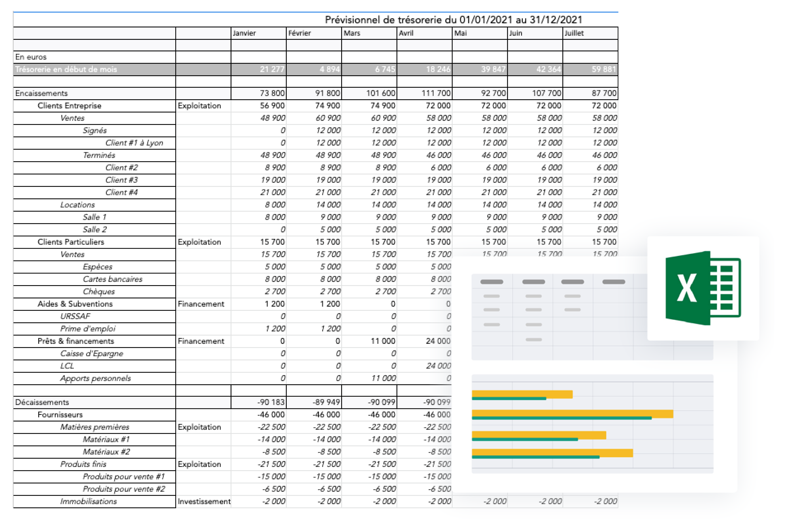Click Juillet opening treasury value 59 881
This screenshot has height=528, width=812.
pyautogui.click(x=590, y=69)
